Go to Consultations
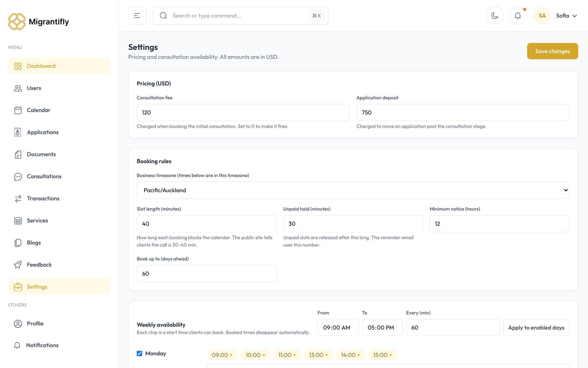Screen dimensions: 588x368 59,176
